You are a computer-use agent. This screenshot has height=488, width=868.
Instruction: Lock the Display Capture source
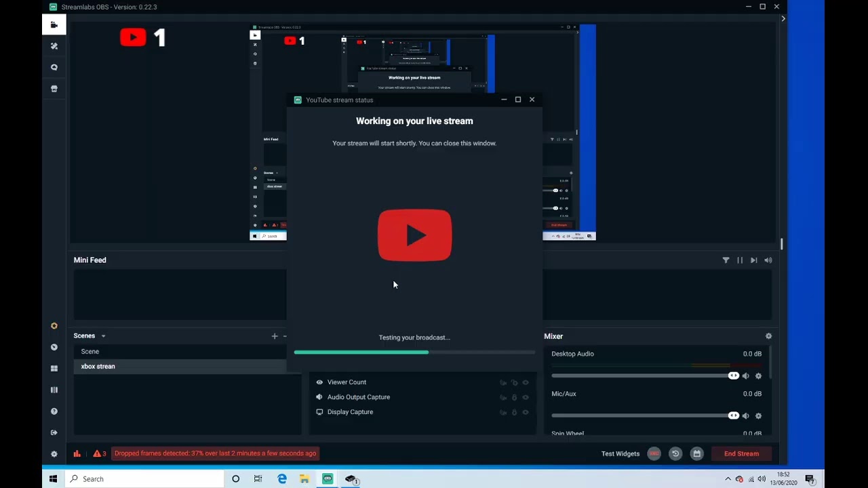click(514, 413)
